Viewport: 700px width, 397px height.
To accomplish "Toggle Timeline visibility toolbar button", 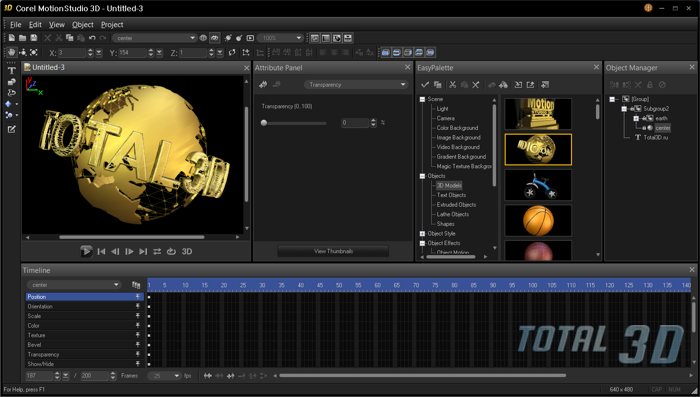I will point(348,38).
